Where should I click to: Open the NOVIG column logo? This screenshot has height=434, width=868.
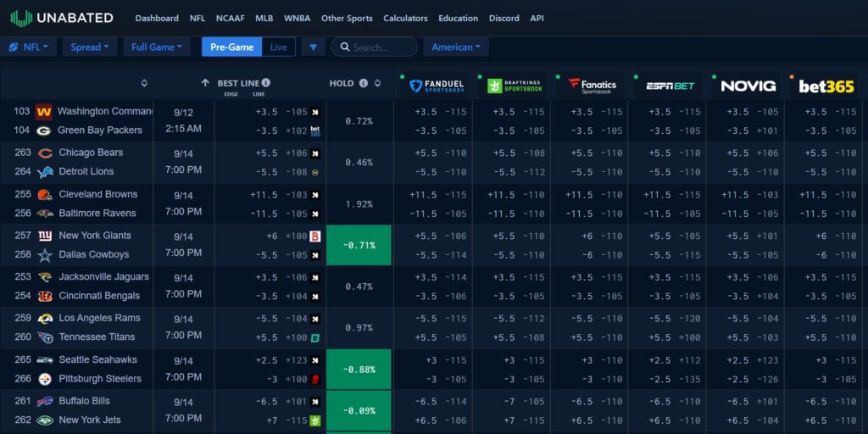(748, 86)
